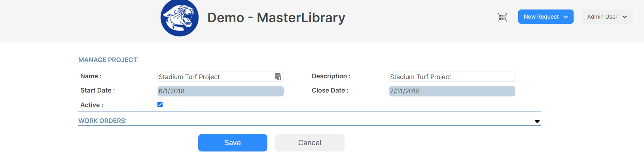Uncheck the Active checkbox

tap(160, 105)
